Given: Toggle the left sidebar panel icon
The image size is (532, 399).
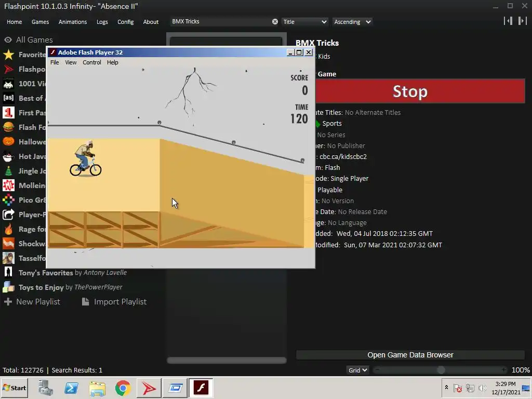Looking at the screenshot, I should coord(508,21).
